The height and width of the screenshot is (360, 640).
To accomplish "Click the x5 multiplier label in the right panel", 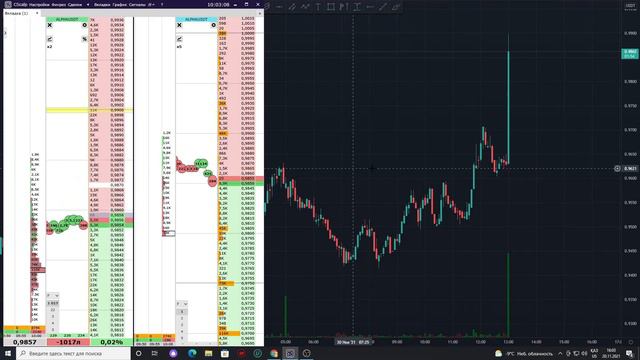I will (179, 47).
